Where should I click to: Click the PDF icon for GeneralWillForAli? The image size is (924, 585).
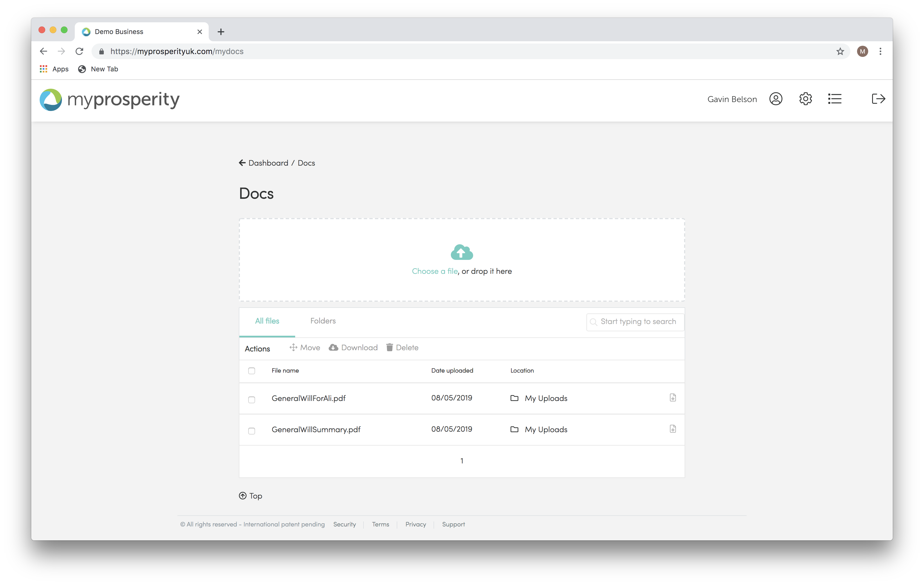coord(673,398)
